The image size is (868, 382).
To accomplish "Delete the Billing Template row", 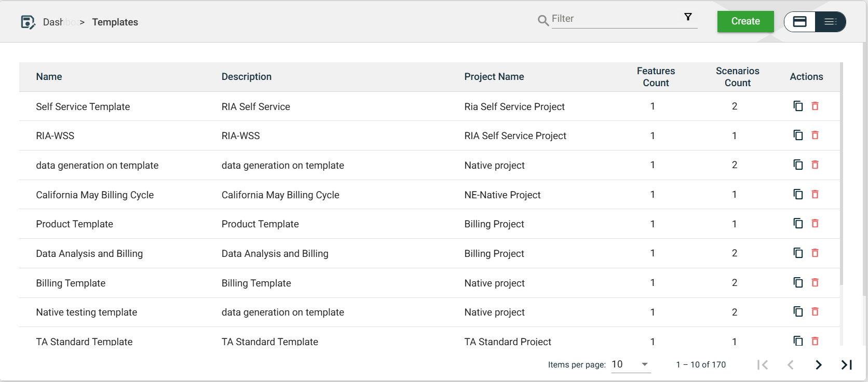I will pyautogui.click(x=815, y=282).
